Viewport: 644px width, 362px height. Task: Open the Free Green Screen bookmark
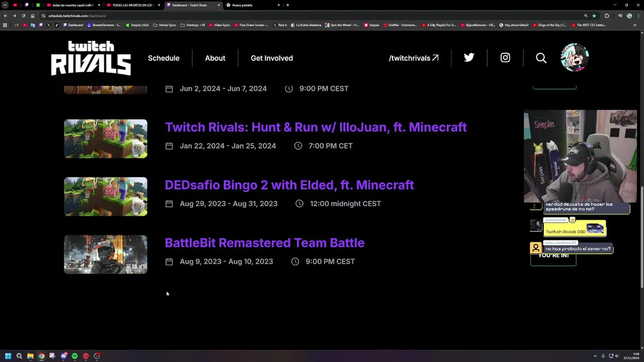coord(251,25)
